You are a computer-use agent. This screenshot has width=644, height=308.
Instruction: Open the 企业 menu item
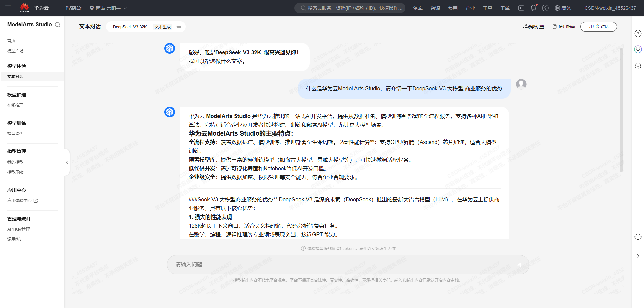[x=470, y=8]
